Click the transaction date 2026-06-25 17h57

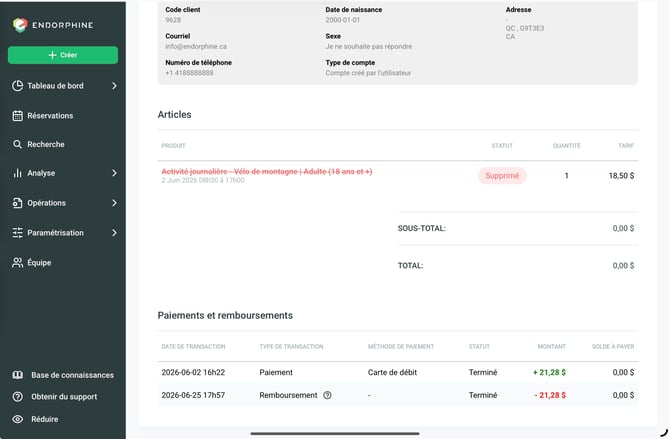(x=193, y=395)
